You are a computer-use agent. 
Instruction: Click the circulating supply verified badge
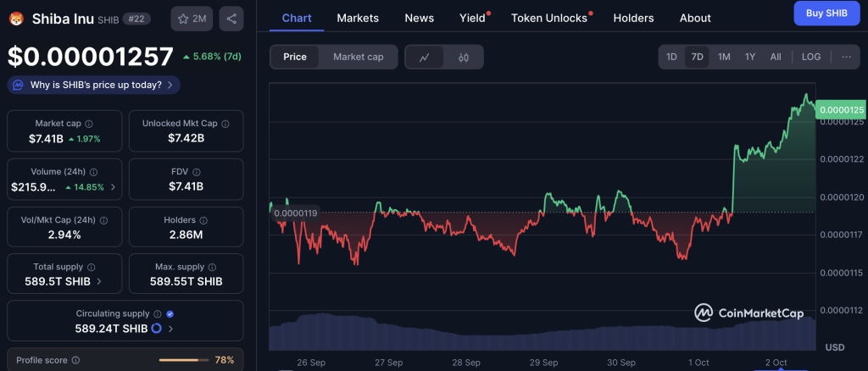pos(170,314)
